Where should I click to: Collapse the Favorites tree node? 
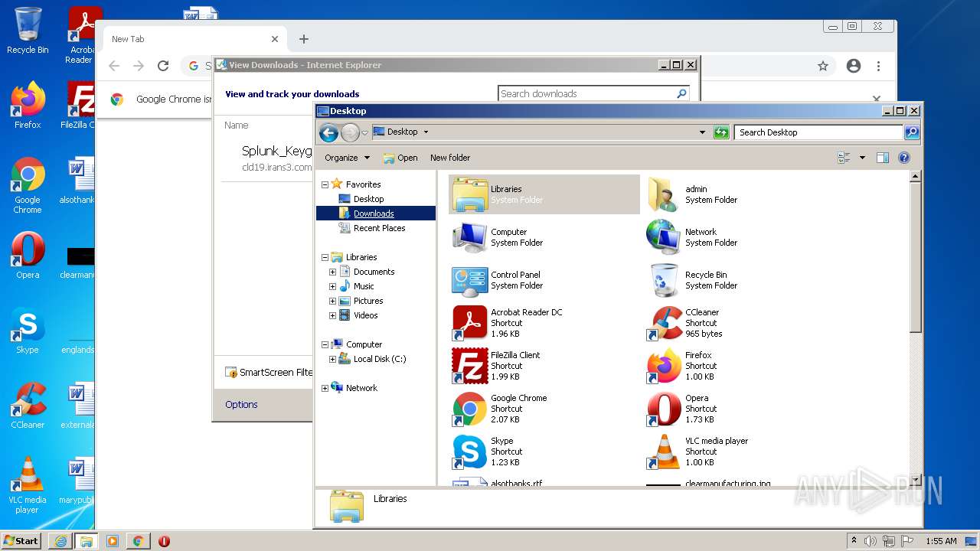point(325,184)
